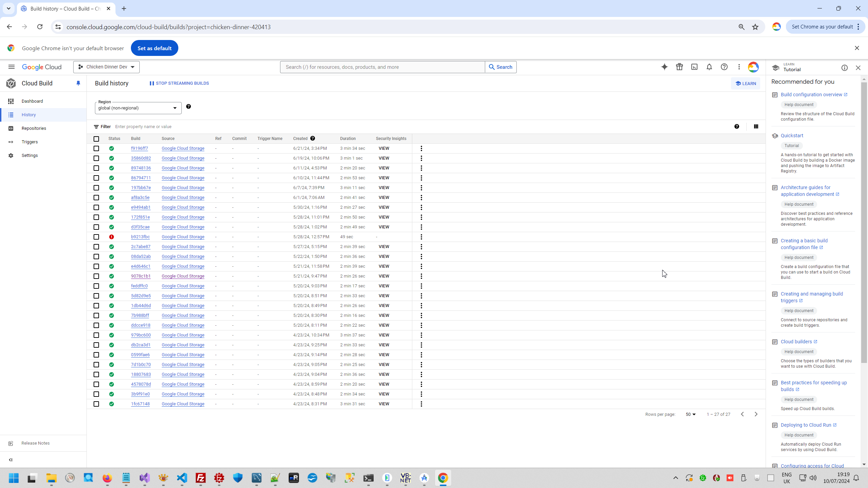
Task: Click the pin icon next to Cloud Build
Action: click(78, 83)
